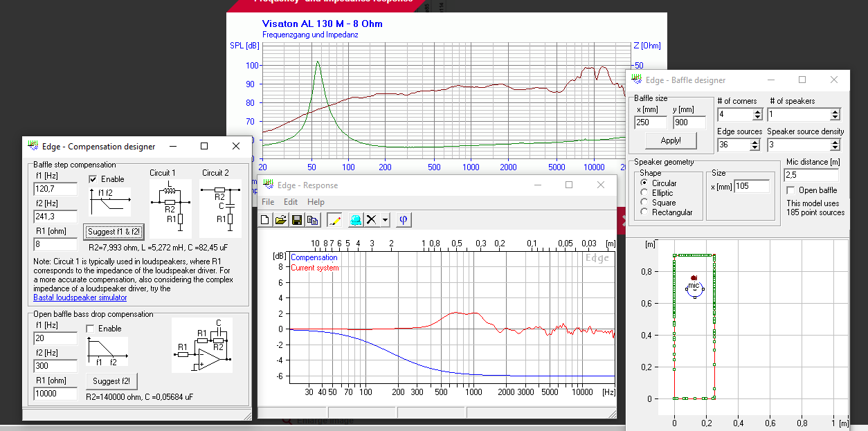Click the Edge app icon in Response window title bar
Viewport: 868px width, 431px height.
point(268,185)
